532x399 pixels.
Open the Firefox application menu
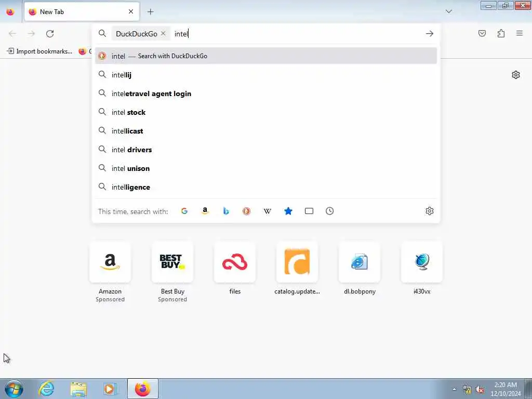(520, 33)
